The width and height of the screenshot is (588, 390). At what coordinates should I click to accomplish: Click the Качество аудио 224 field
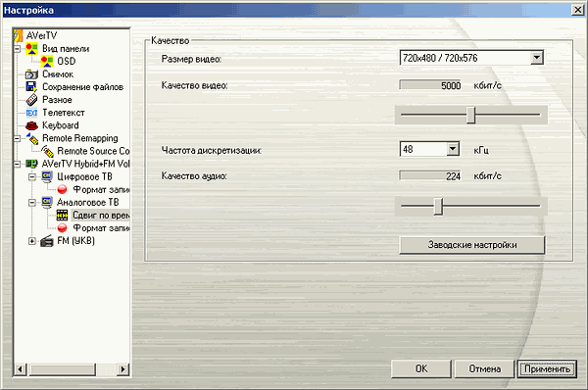pos(430,176)
